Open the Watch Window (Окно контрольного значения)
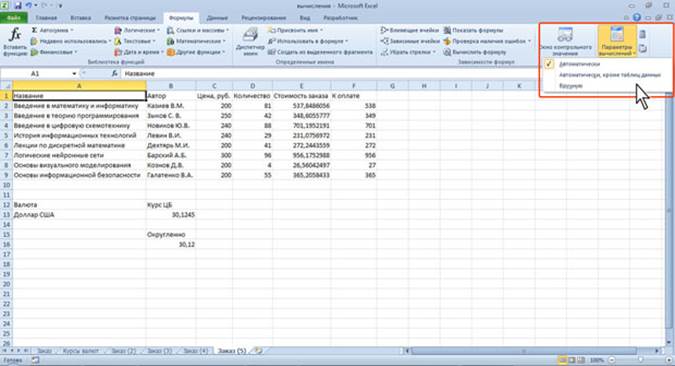The height and width of the screenshot is (366, 675). 566,42
